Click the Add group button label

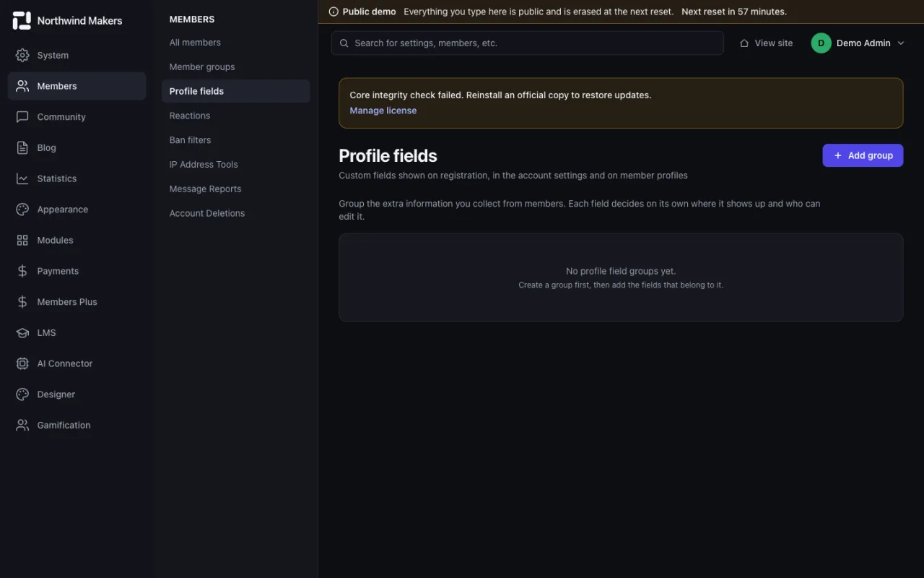tap(871, 155)
